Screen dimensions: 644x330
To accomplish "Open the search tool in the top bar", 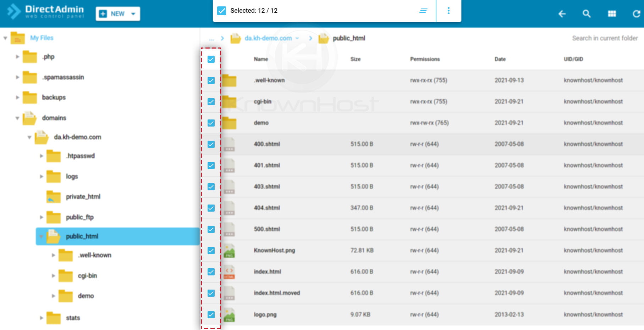I will [x=587, y=14].
